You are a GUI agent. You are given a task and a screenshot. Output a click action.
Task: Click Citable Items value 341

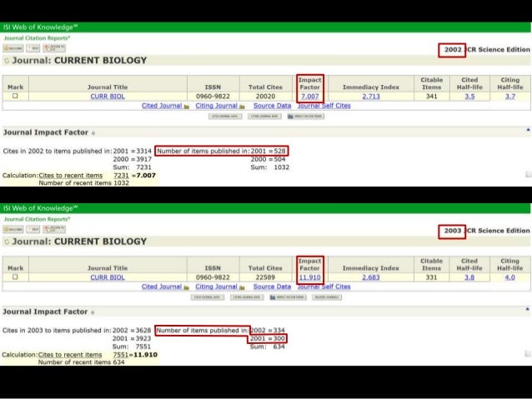432,97
